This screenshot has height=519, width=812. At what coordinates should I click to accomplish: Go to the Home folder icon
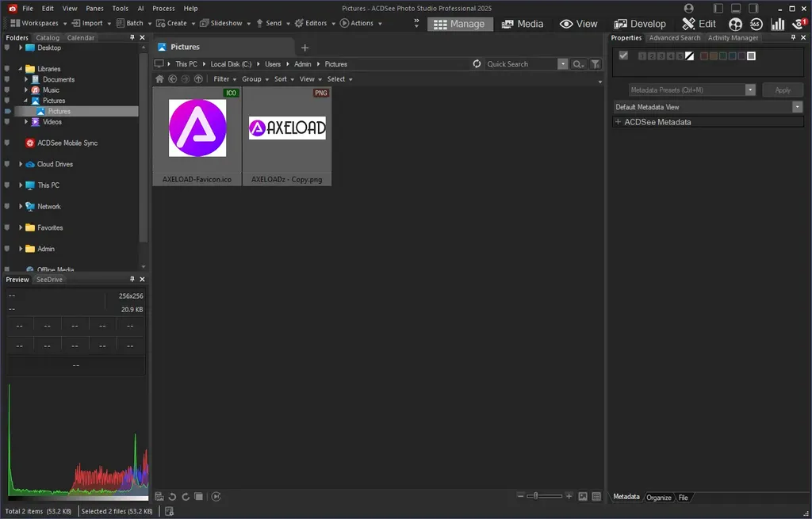[159, 79]
